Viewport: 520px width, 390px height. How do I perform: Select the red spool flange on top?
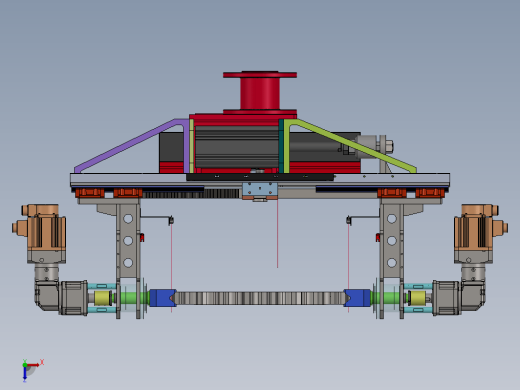point(260,75)
